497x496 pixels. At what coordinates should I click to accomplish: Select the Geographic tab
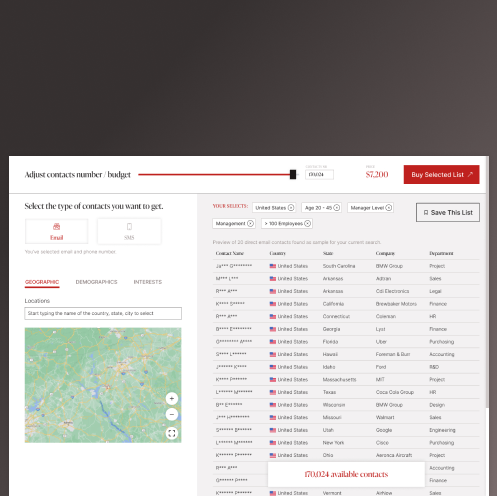[42, 282]
